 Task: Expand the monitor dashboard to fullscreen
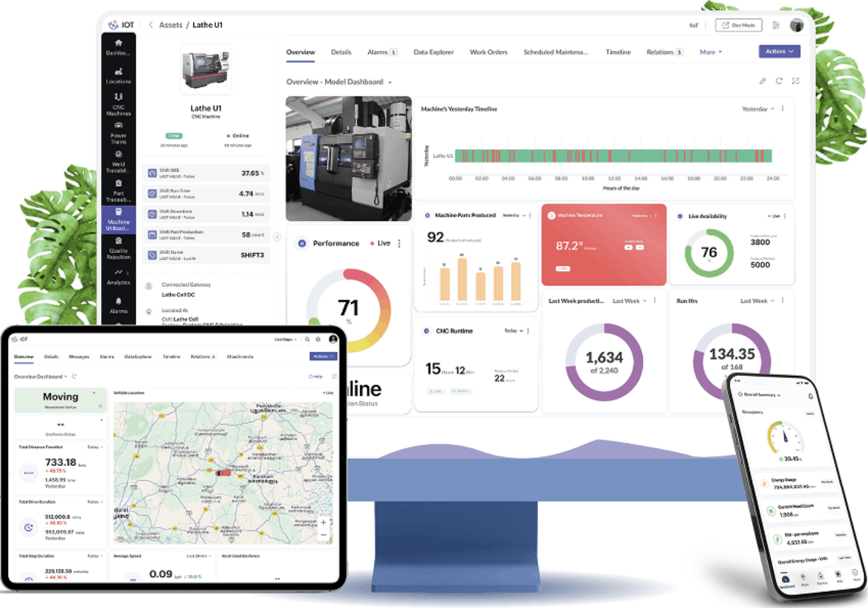(x=795, y=81)
